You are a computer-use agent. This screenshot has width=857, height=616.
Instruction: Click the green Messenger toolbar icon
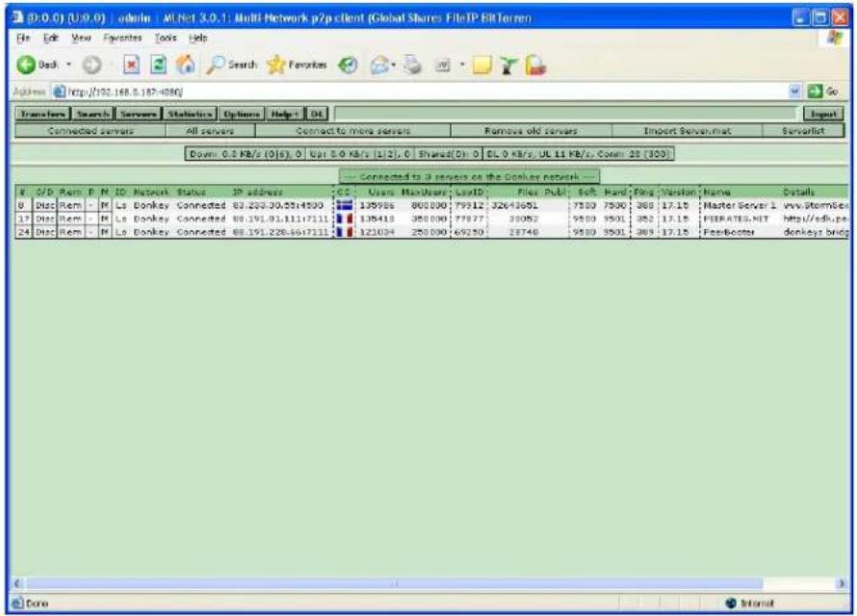(x=508, y=65)
